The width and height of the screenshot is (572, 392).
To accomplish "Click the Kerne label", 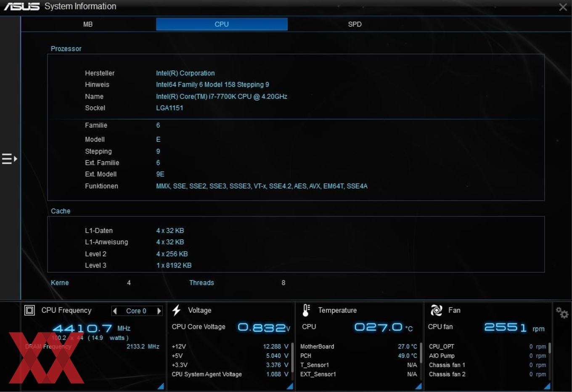I will tap(60, 283).
